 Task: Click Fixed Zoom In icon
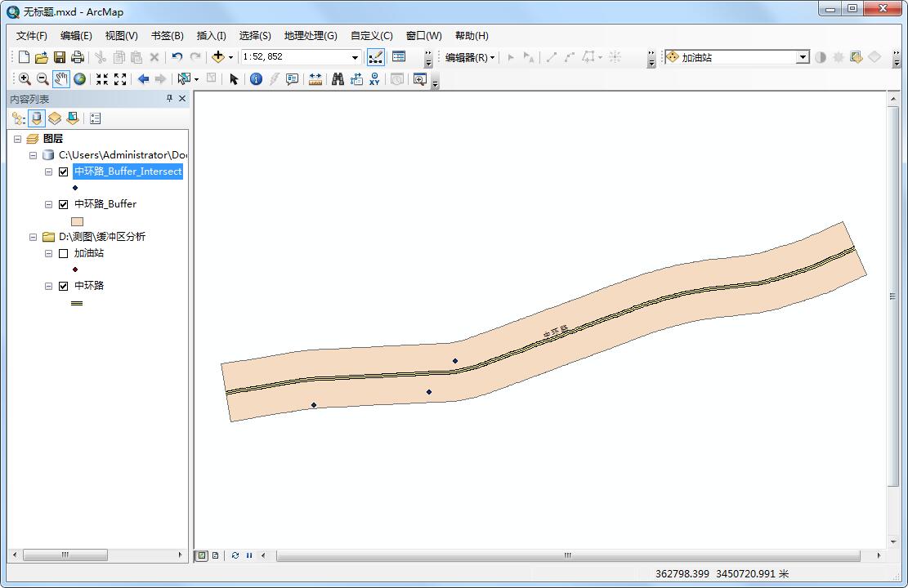102,78
